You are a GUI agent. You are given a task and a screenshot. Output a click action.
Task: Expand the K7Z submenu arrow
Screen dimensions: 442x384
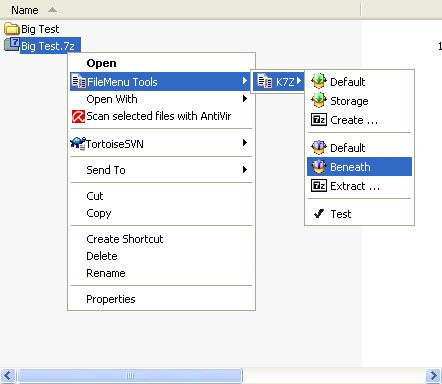tap(299, 81)
